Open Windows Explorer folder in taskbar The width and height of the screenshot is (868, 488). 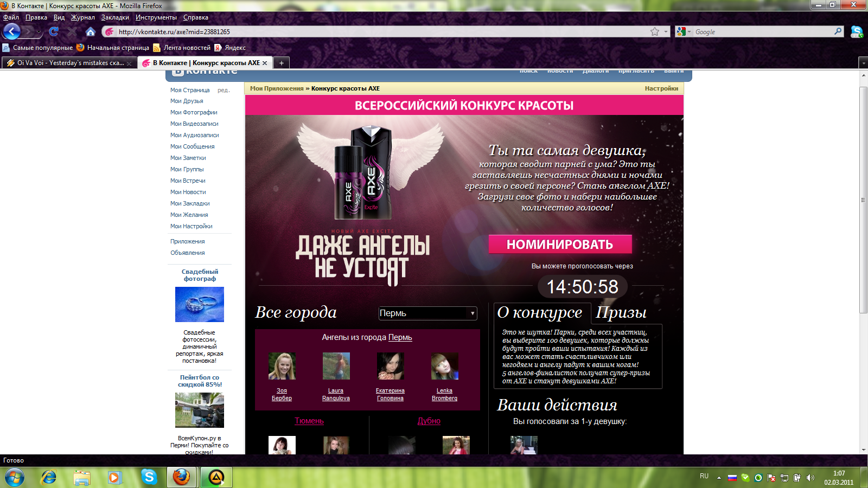(x=82, y=478)
